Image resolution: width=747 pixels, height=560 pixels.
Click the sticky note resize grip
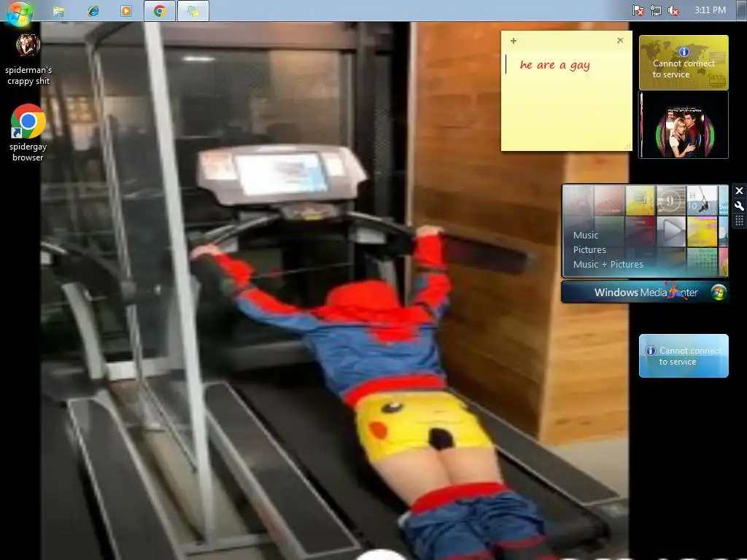[x=627, y=146]
